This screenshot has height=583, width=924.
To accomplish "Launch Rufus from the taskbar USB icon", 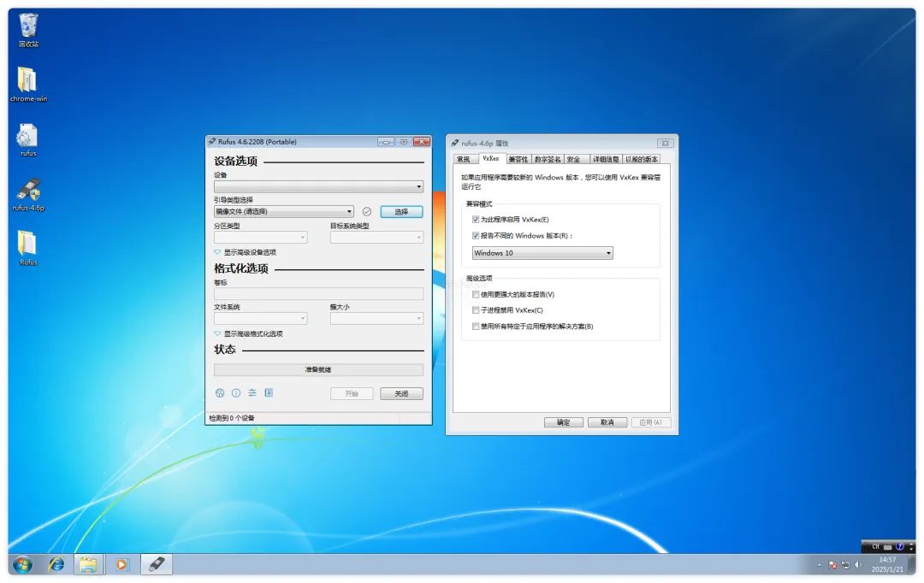I will pos(157,564).
